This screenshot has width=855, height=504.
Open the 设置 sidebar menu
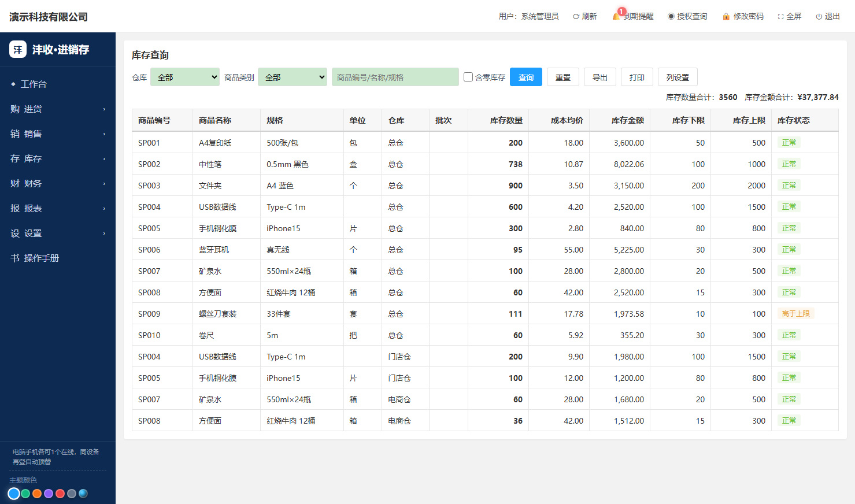(58, 233)
